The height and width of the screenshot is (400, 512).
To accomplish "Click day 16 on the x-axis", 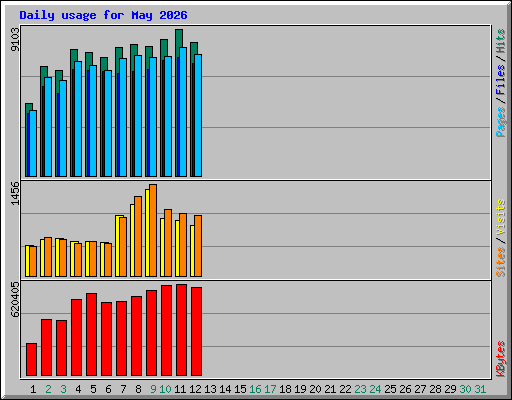I will coord(255,389).
